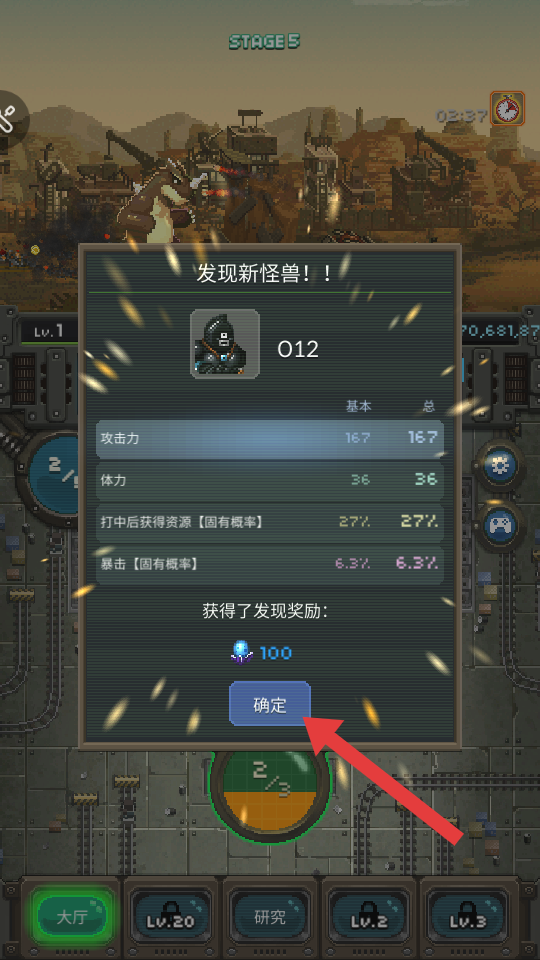Click the 暴击 critical chance row
Image resolution: width=540 pixels, height=960 pixels.
point(270,564)
